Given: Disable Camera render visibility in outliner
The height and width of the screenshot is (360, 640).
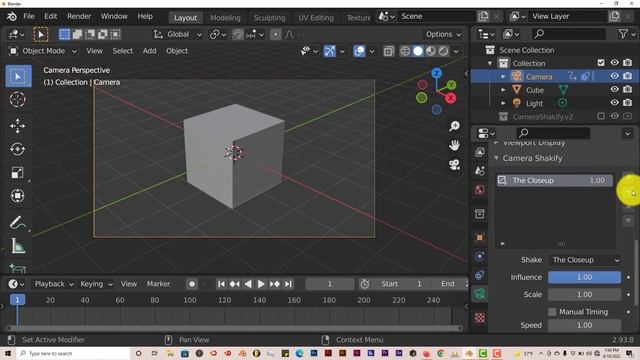Looking at the screenshot, I should point(628,76).
